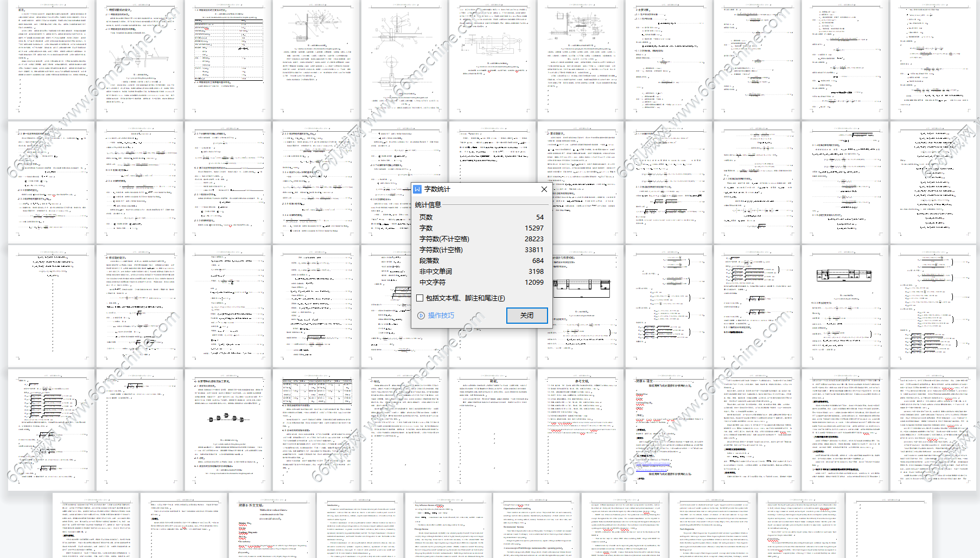980x558 pixels.
Task: Close the 字数统计 dialog with X
Action: [x=544, y=189]
